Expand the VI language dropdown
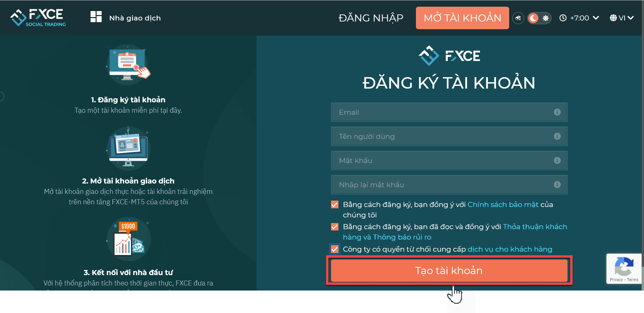 point(626,18)
